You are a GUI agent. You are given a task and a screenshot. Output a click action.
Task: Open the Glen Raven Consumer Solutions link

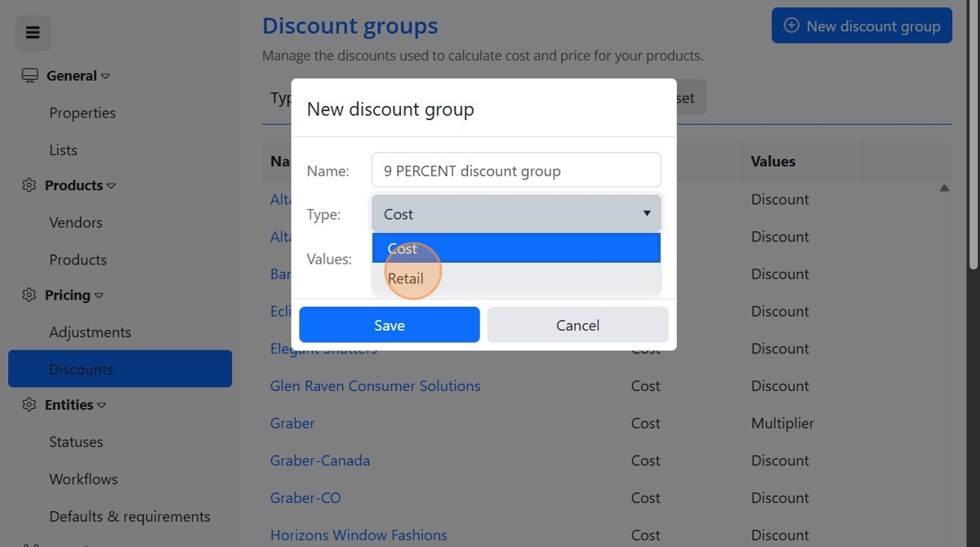375,386
